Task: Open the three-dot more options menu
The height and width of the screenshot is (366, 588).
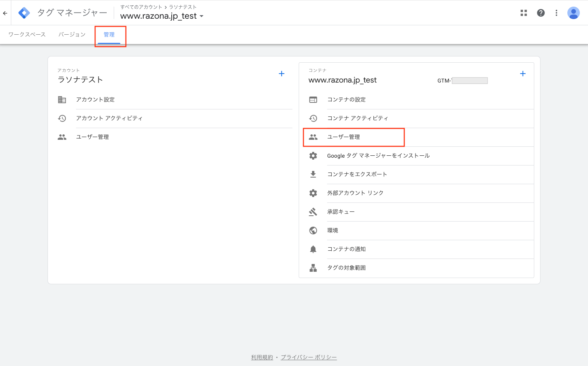Action: [x=556, y=13]
